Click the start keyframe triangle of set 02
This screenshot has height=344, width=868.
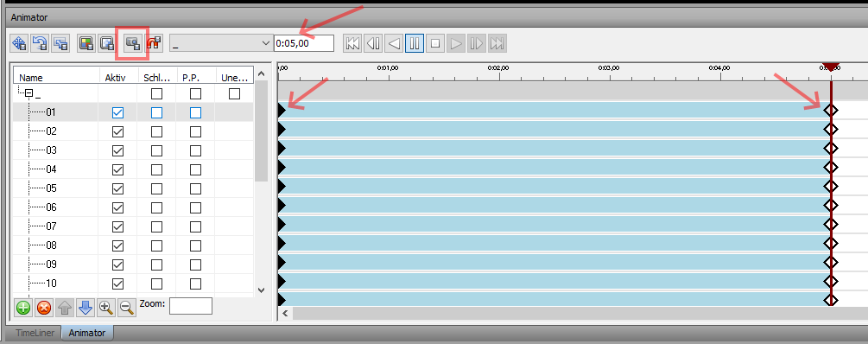(x=282, y=130)
